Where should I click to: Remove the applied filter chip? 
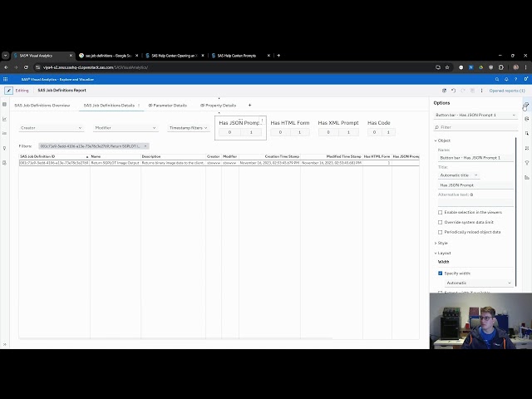tap(145, 146)
